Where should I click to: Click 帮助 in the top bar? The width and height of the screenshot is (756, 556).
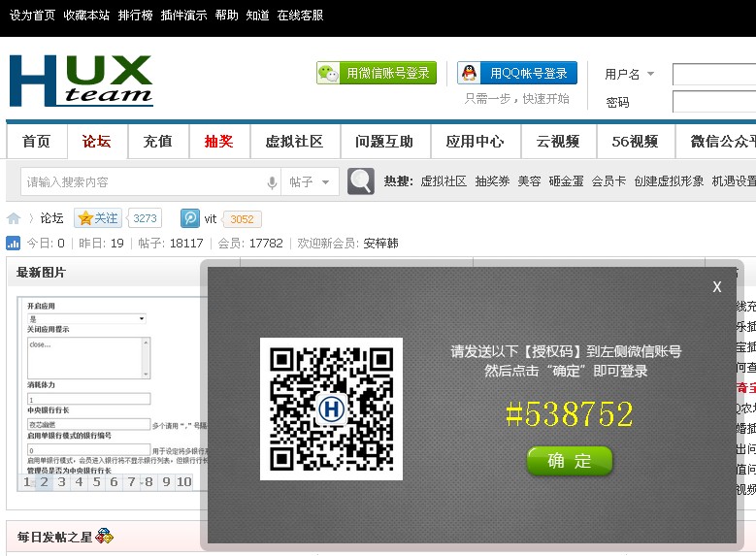227,16
